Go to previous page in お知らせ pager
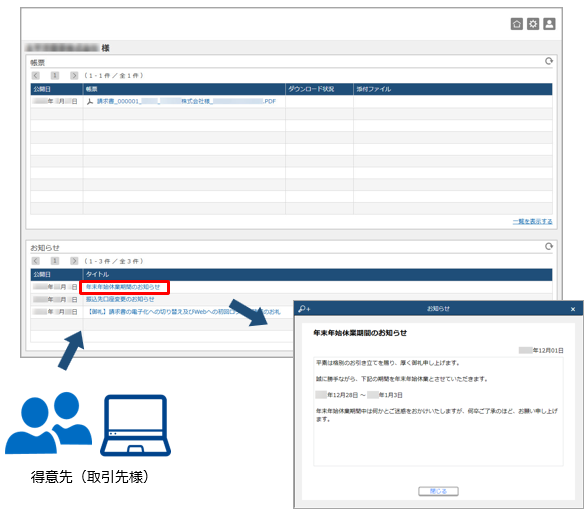586x510 pixels. (36, 261)
